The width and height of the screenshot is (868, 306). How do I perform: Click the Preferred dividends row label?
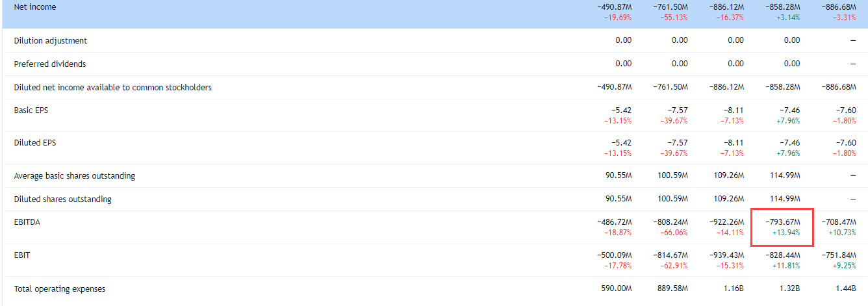[49, 64]
